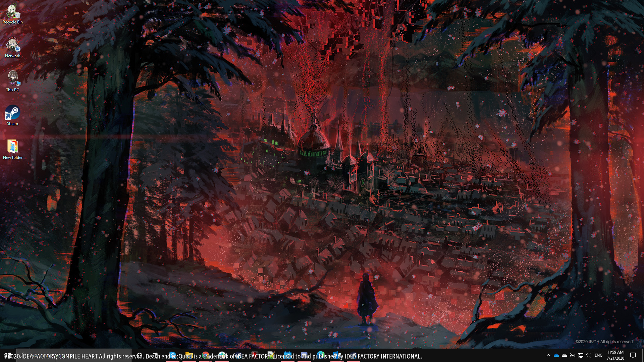Screen dimensions: 644x362
Task: Open Action Center from the taskbar
Action: point(633,355)
